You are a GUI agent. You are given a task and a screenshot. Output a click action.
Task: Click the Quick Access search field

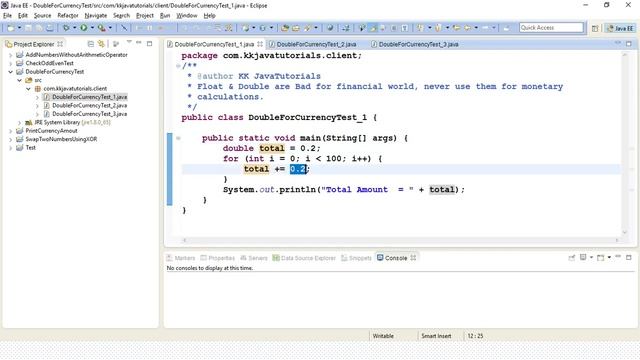(551, 28)
